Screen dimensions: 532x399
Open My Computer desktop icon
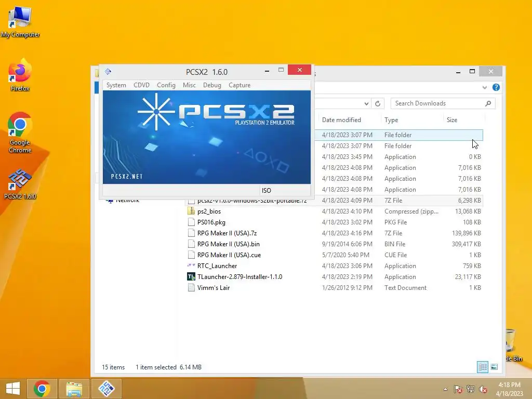(x=20, y=22)
